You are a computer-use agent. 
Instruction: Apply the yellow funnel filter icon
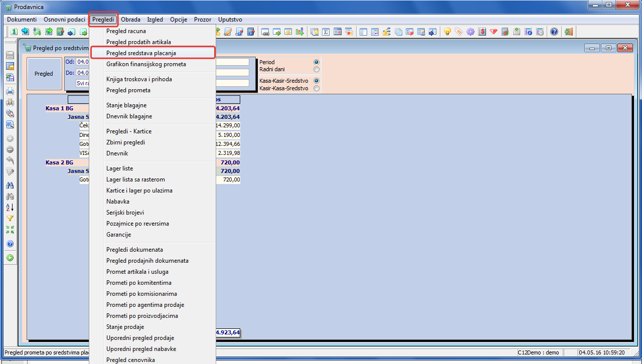(10, 218)
